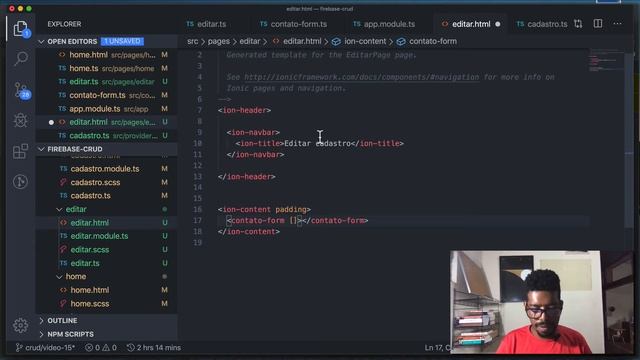Open the Extensions view in activity bar

[x=20, y=151]
